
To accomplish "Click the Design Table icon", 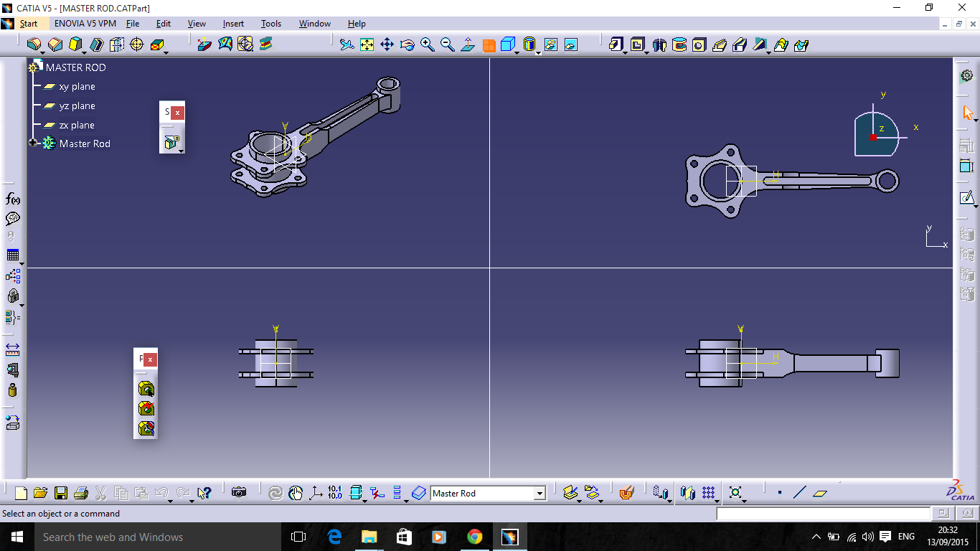I will (13, 255).
